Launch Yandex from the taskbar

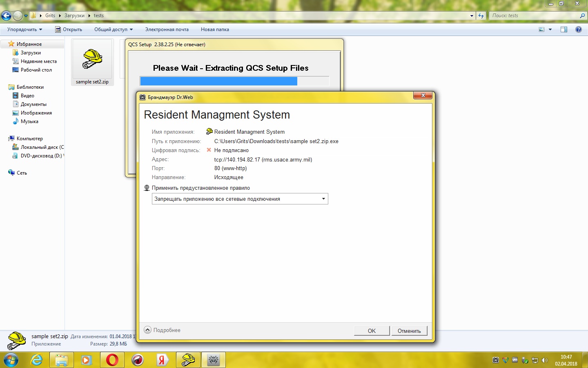pos(163,360)
